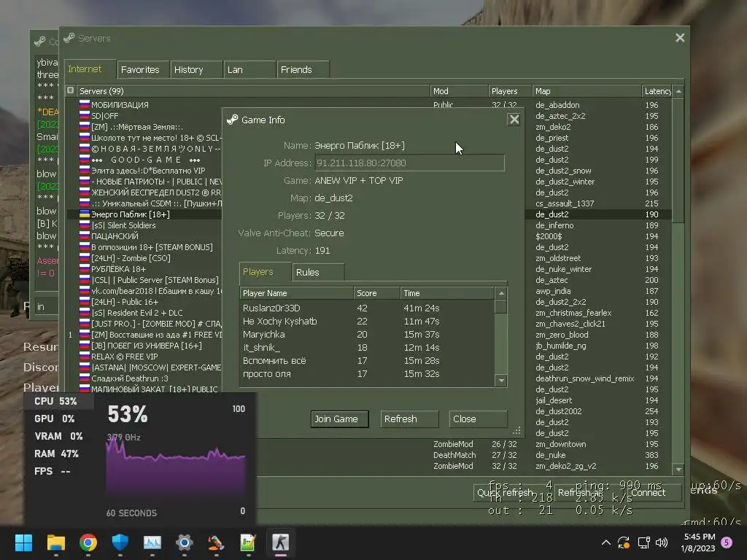
Task: Sort servers by Map column
Action: pos(587,91)
